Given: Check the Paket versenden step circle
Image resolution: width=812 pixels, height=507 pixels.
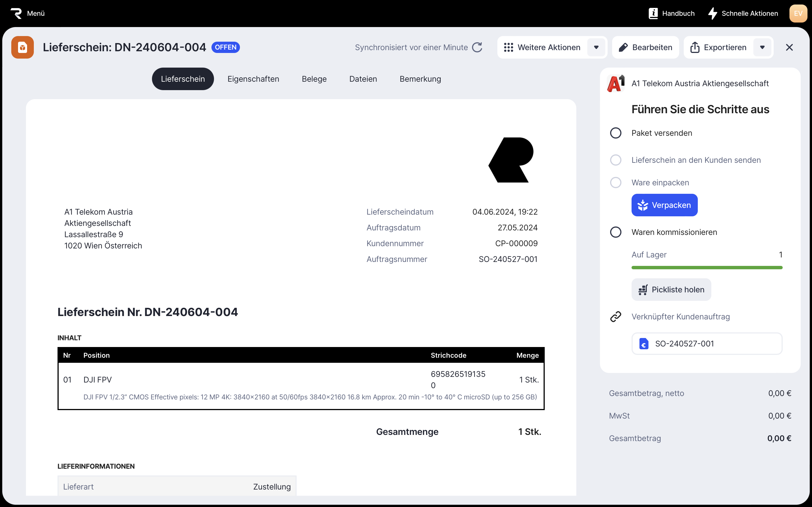Looking at the screenshot, I should coord(615,133).
